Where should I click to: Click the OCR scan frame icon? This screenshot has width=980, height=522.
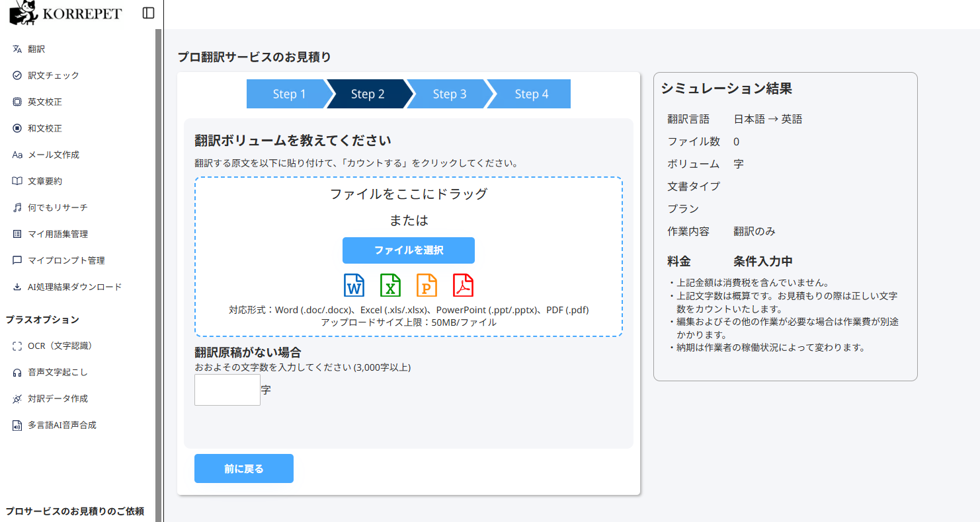tap(17, 346)
